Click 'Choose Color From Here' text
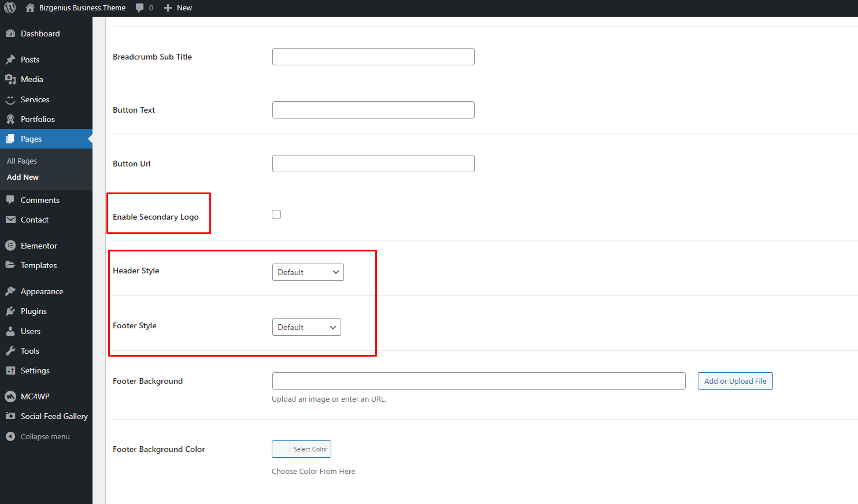This screenshot has height=504, width=858. click(x=313, y=471)
